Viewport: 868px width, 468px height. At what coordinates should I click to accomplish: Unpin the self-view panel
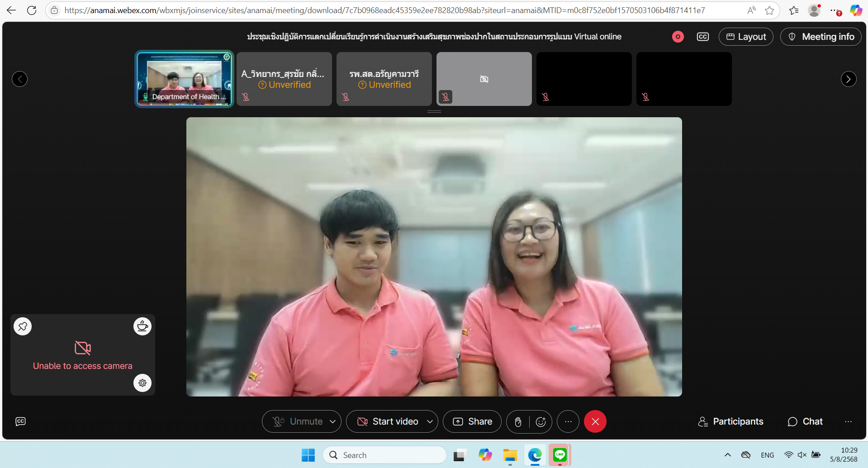point(23,326)
